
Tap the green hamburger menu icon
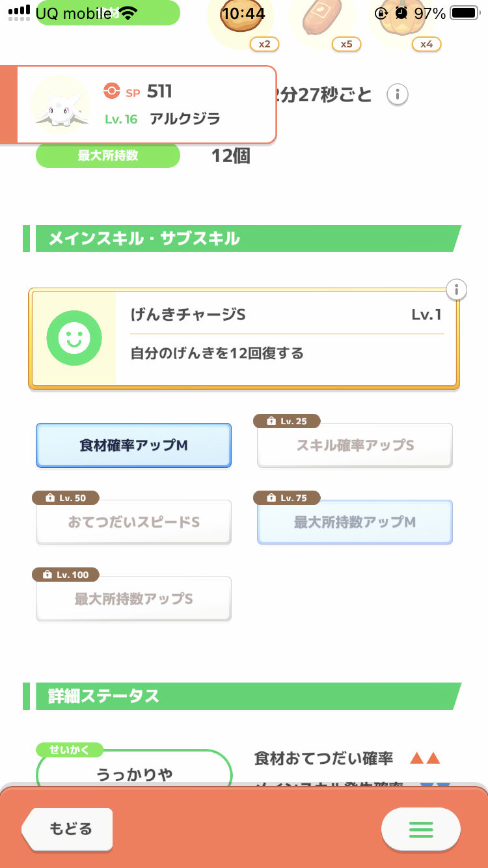[420, 830]
